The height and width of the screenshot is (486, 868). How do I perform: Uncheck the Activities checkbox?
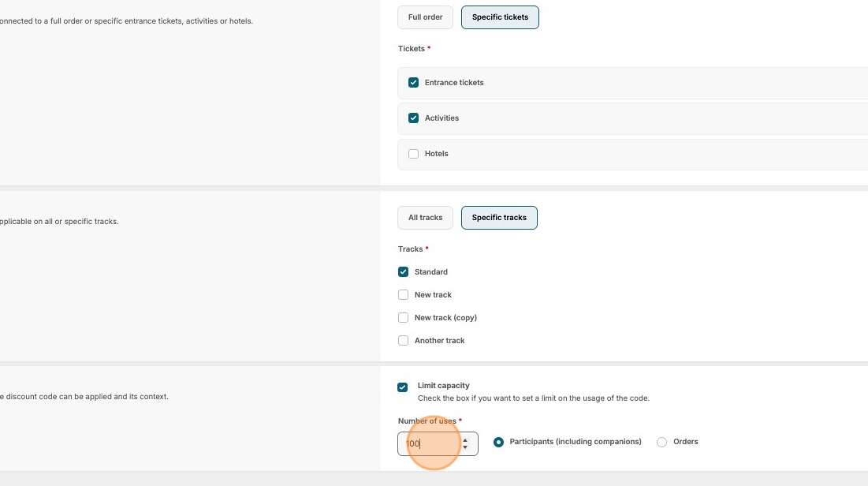tap(413, 118)
